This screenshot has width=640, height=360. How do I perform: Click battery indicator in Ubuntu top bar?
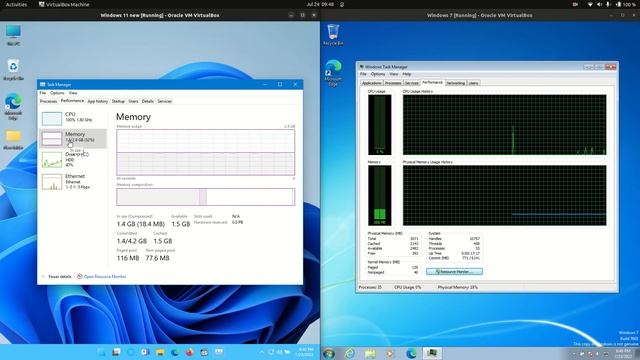pos(626,4)
